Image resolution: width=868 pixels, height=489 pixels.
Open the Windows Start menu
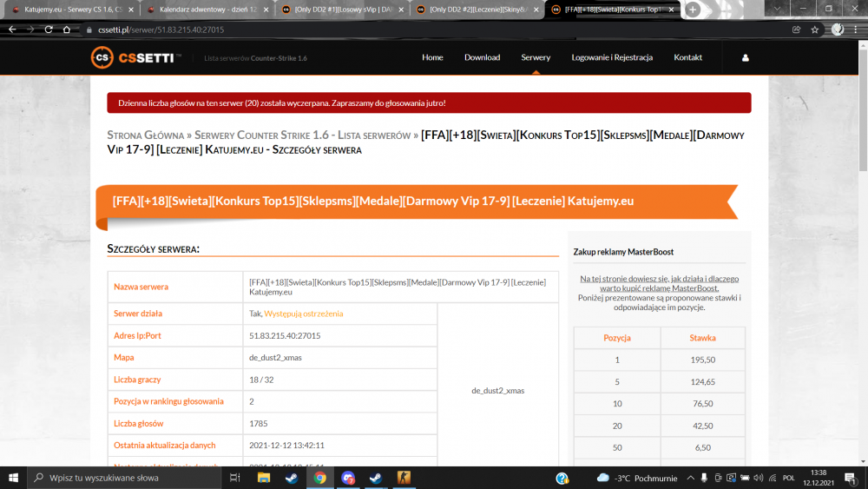click(13, 478)
